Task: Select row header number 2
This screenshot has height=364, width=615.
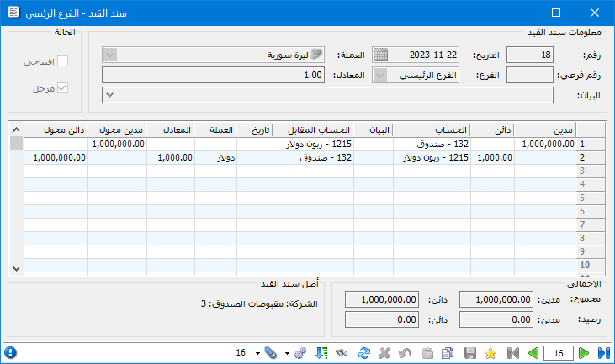Action: click(x=591, y=157)
